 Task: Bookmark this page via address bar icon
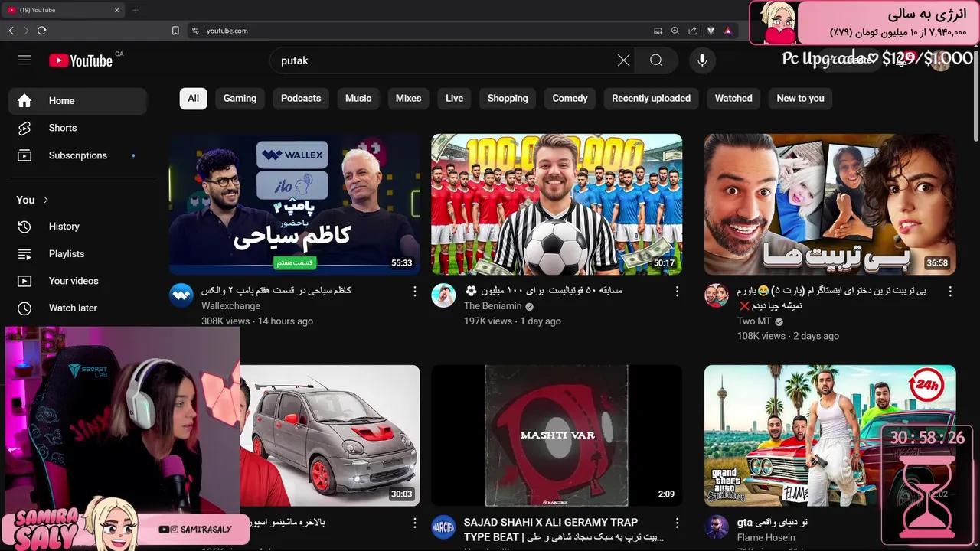point(175,31)
